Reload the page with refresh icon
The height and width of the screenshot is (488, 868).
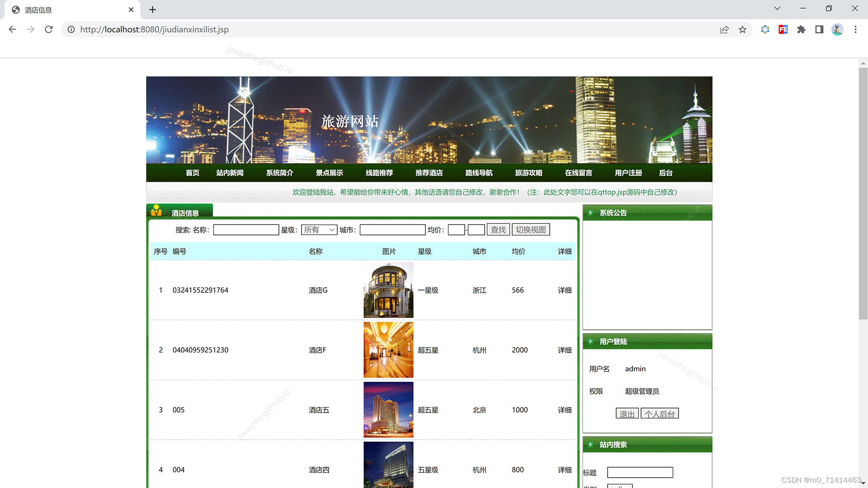point(49,29)
